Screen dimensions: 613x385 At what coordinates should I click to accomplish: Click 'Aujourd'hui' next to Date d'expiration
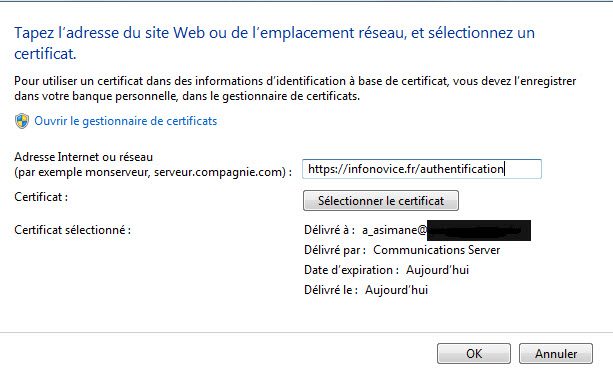coord(437,270)
